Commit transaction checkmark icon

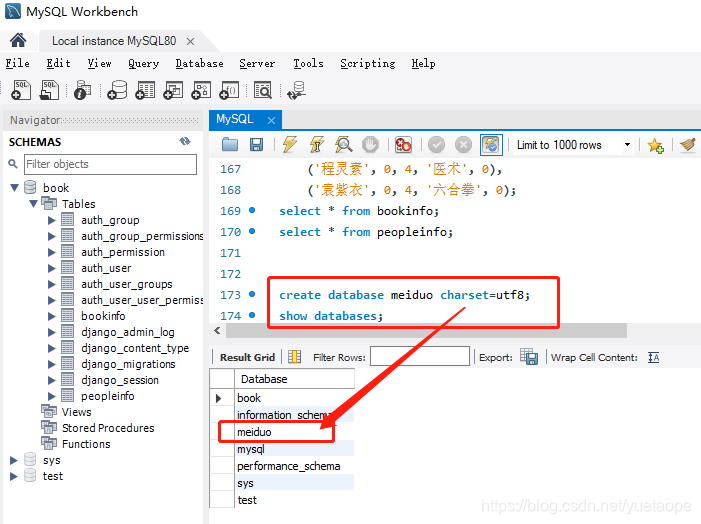436,144
